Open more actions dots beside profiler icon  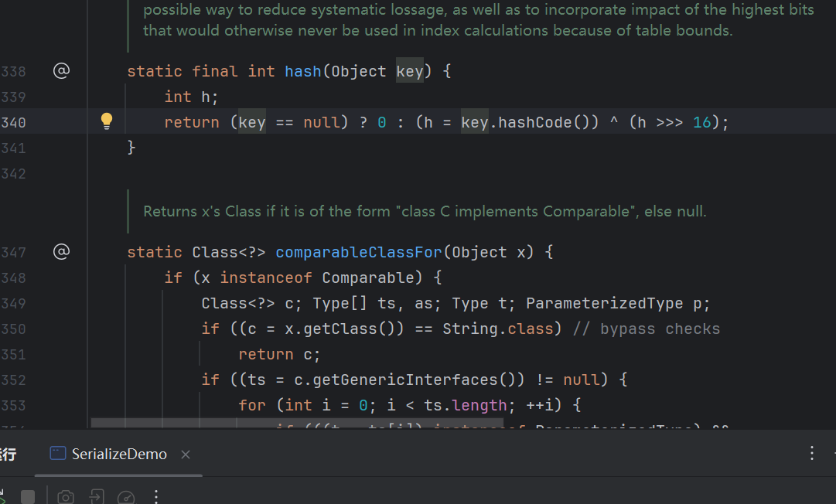pos(156,497)
